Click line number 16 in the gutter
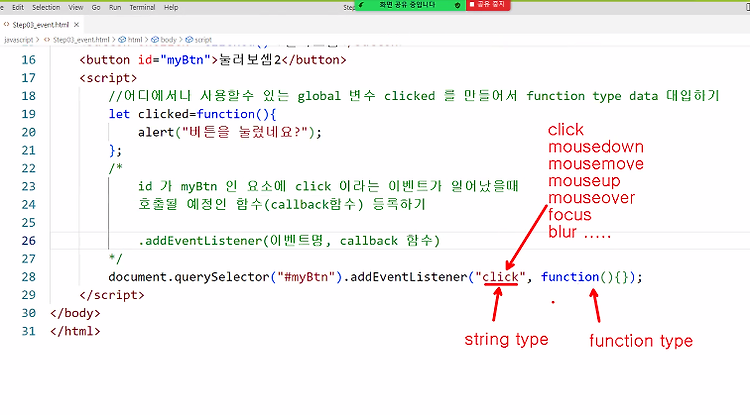750x415 pixels. [x=29, y=60]
